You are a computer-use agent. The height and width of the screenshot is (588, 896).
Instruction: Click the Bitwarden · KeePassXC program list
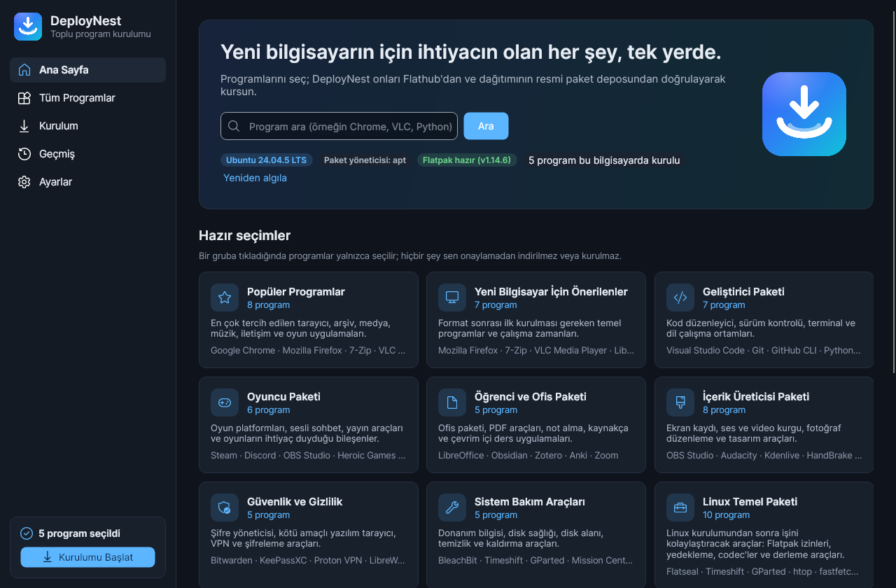308,561
